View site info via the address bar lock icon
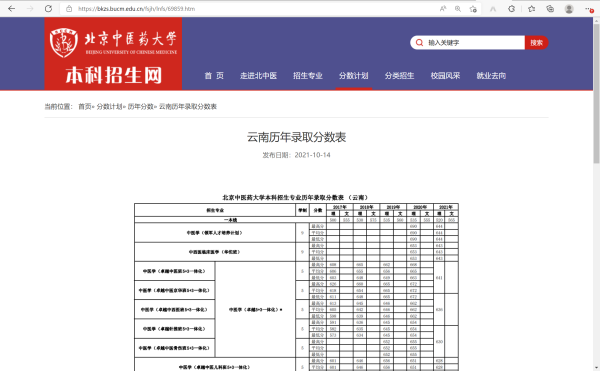Image resolution: width=600 pixels, height=371 pixels. coord(69,9)
